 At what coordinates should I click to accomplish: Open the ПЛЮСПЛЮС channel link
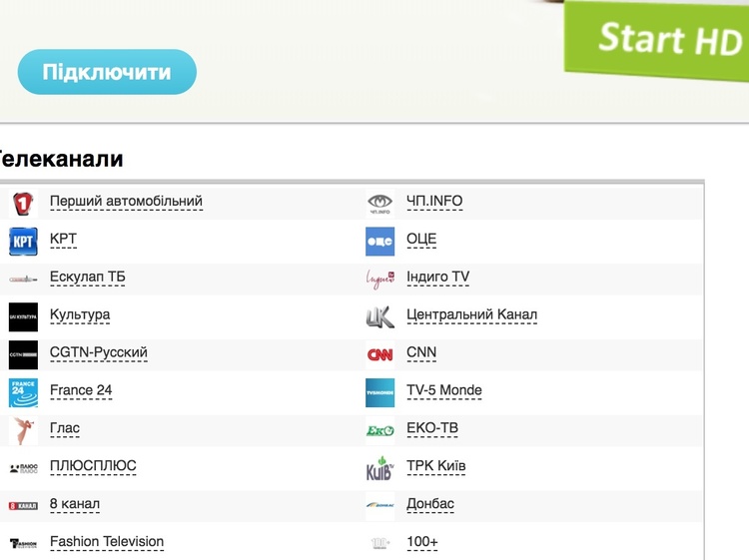point(93,466)
